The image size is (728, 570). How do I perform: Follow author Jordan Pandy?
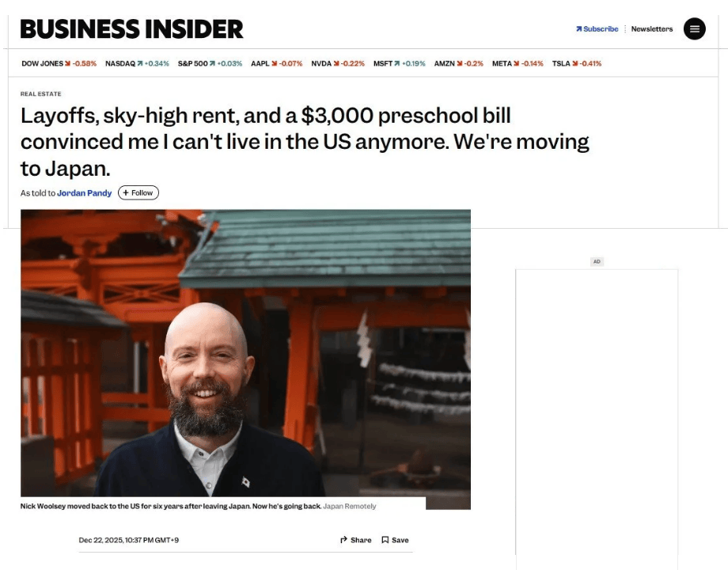[x=138, y=193]
